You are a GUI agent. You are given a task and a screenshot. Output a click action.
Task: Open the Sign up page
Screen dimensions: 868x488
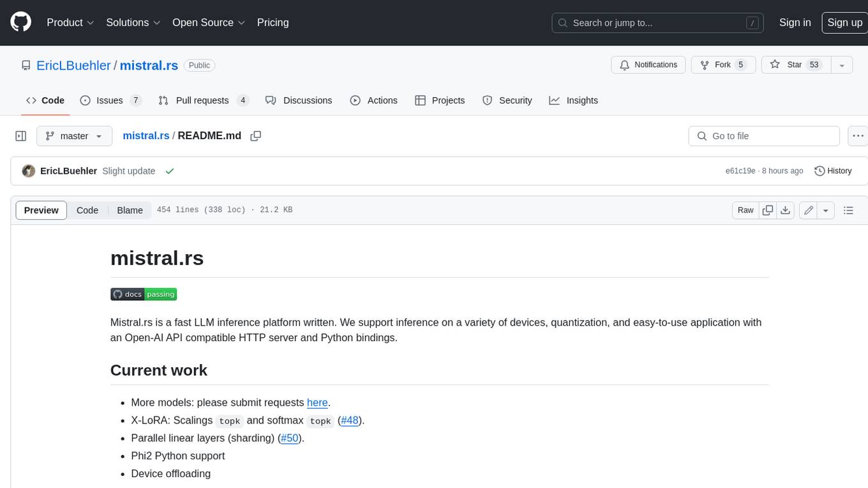[844, 22]
